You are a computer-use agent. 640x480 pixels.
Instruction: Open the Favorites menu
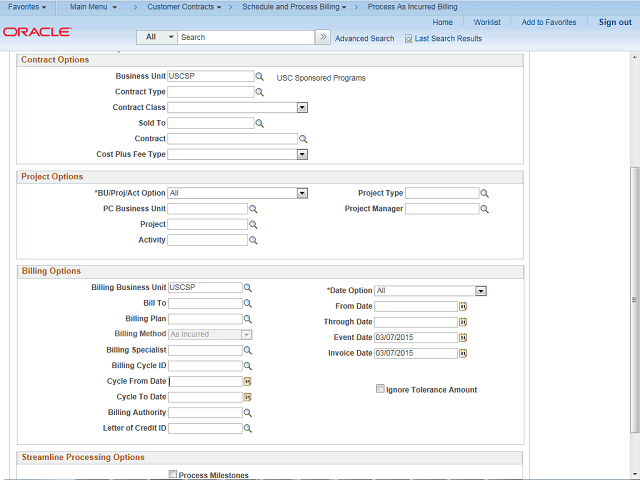click(x=29, y=7)
